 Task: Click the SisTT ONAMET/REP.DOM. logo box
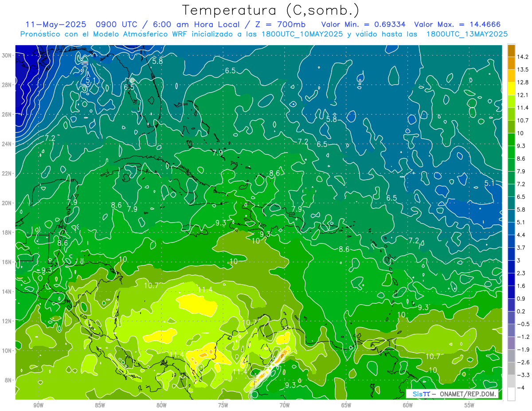point(452,394)
